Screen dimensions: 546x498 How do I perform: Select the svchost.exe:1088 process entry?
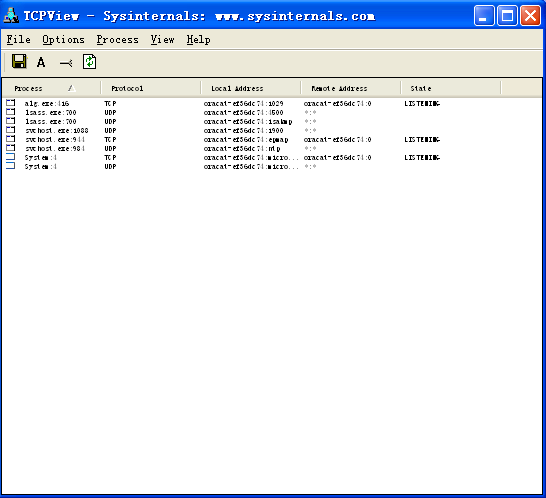coord(56,131)
